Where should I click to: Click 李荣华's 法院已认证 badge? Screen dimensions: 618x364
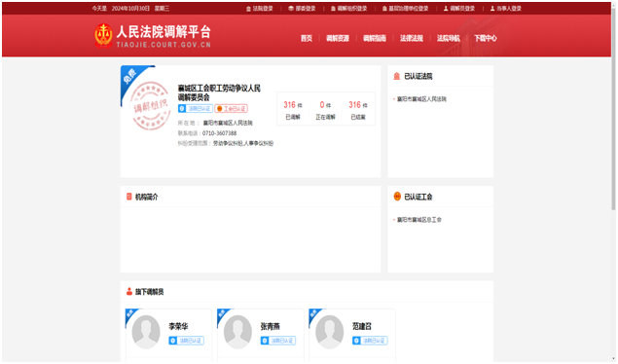point(187,341)
